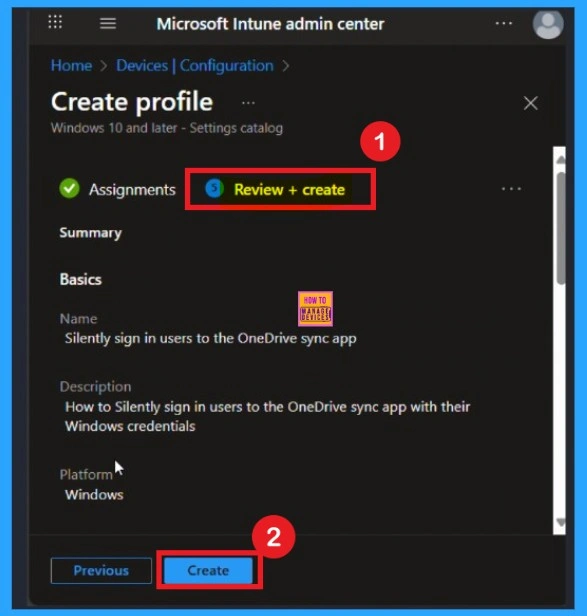Click the scrollbar up arrow
Image resolution: width=587 pixels, height=616 pixels.
[x=560, y=160]
